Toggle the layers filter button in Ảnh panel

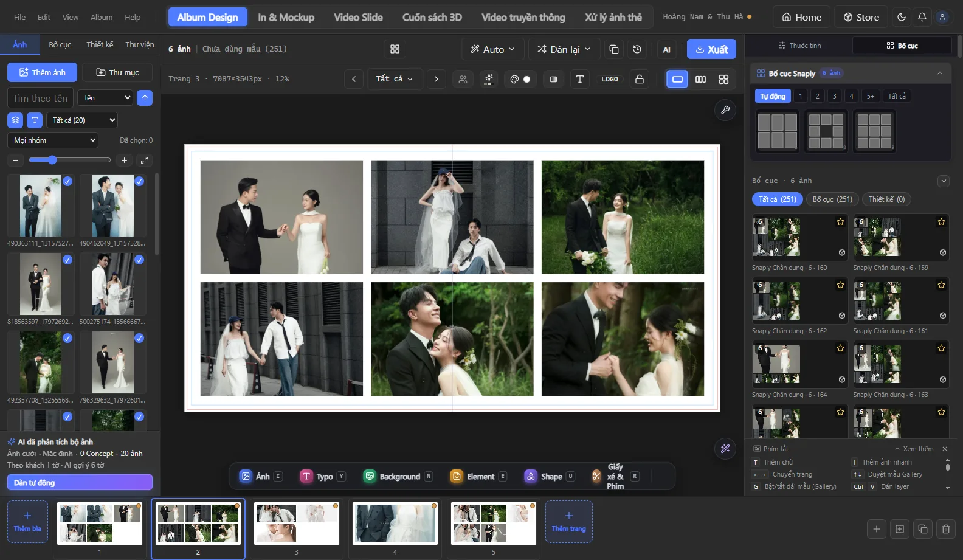click(15, 120)
